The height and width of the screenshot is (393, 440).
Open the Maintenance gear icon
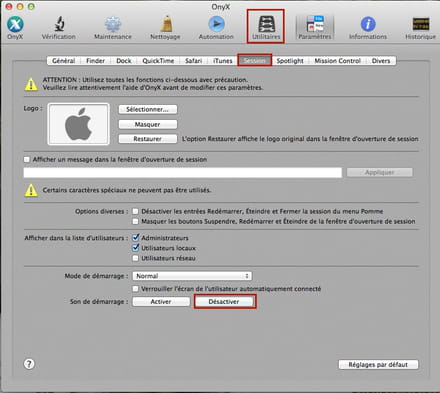coord(113,24)
